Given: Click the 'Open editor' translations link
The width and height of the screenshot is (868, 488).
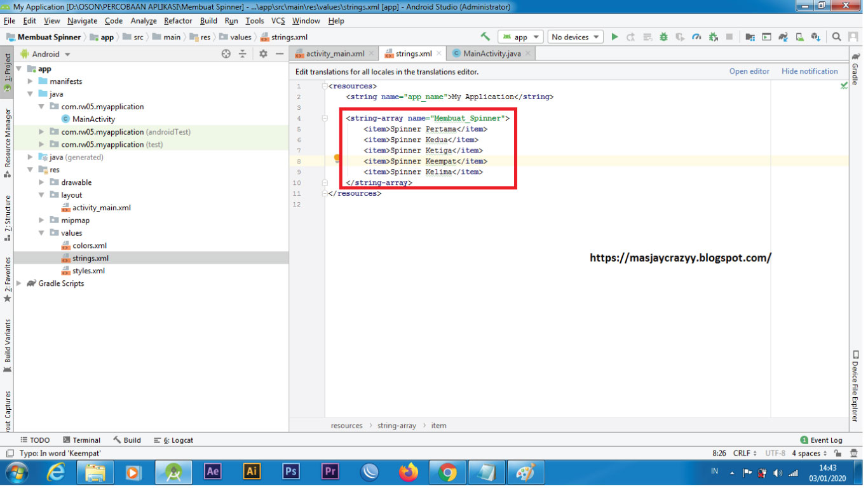Looking at the screenshot, I should tap(749, 71).
